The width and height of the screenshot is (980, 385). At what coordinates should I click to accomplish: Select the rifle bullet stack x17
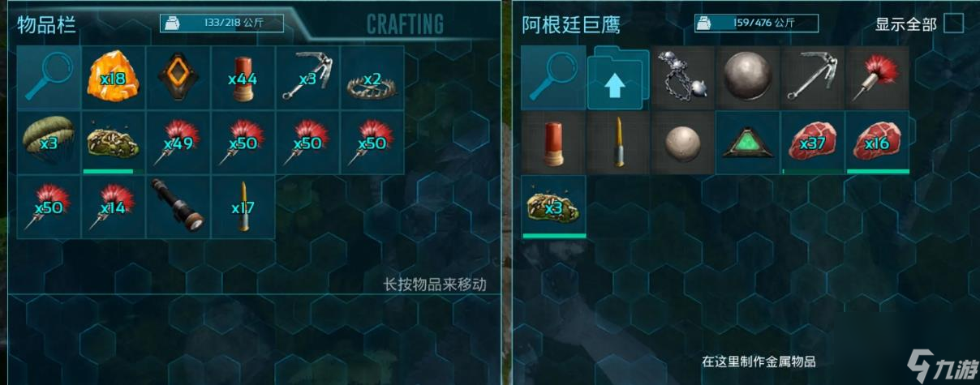243,207
